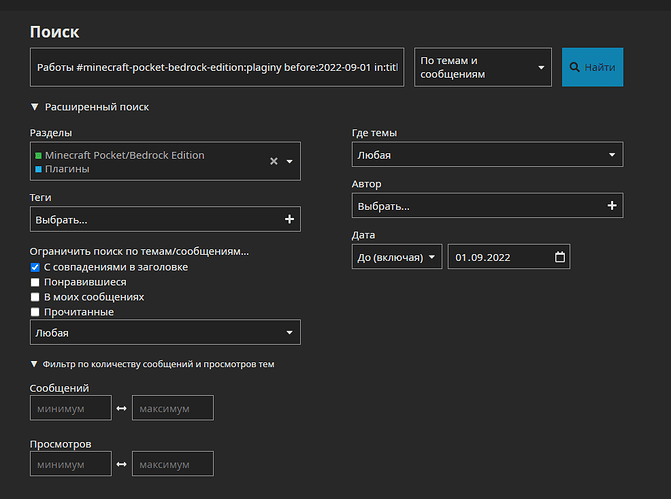671x499 pixels.
Task: Click plus icon in Теги field
Action: point(289,219)
